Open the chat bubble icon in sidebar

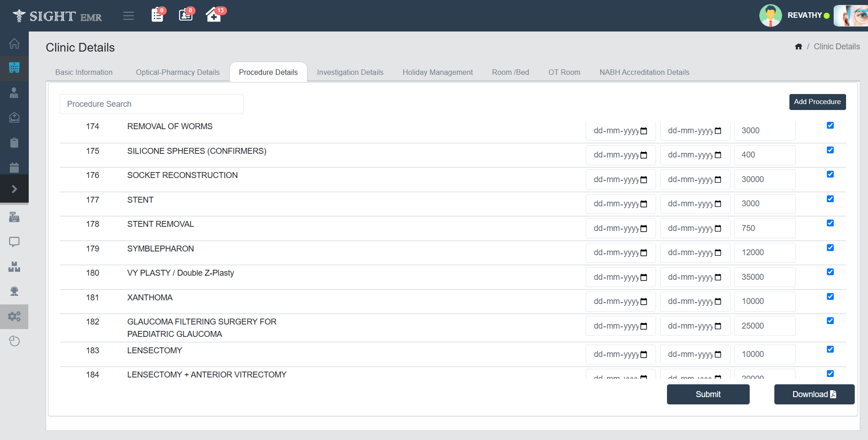tap(14, 242)
